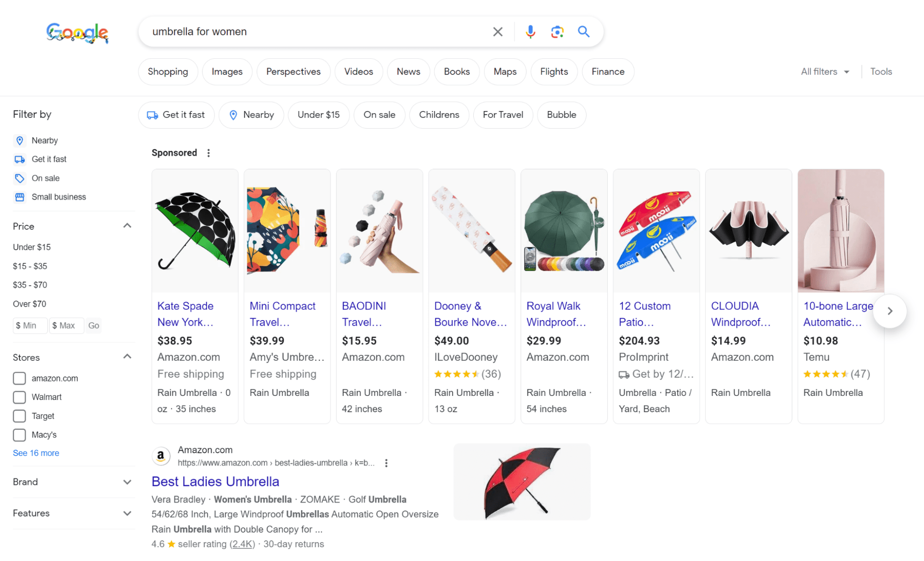Open the Best Ladies Umbrella link
This screenshot has height=561, width=924.
(x=215, y=481)
